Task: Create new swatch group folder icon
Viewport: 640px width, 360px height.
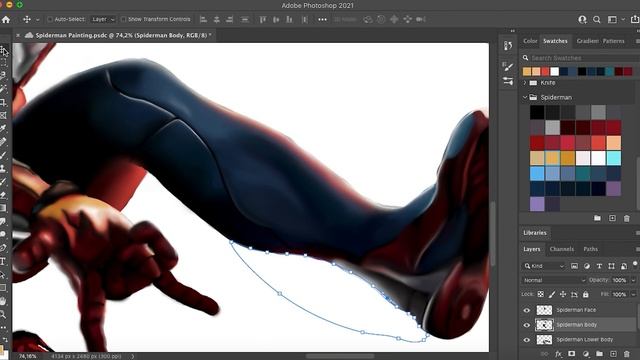Action: click(x=598, y=218)
